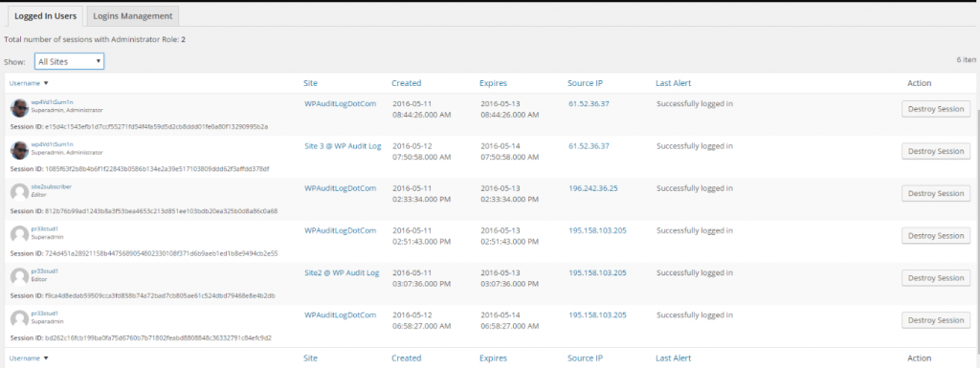This screenshot has width=980, height=368.
Task: Click wp4Vd1tSum1n avatar for the 07:50:58 AM session
Action: (19, 150)
